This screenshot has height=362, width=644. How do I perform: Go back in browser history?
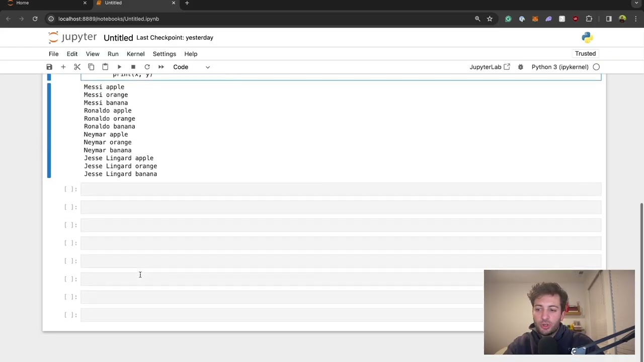9,19
